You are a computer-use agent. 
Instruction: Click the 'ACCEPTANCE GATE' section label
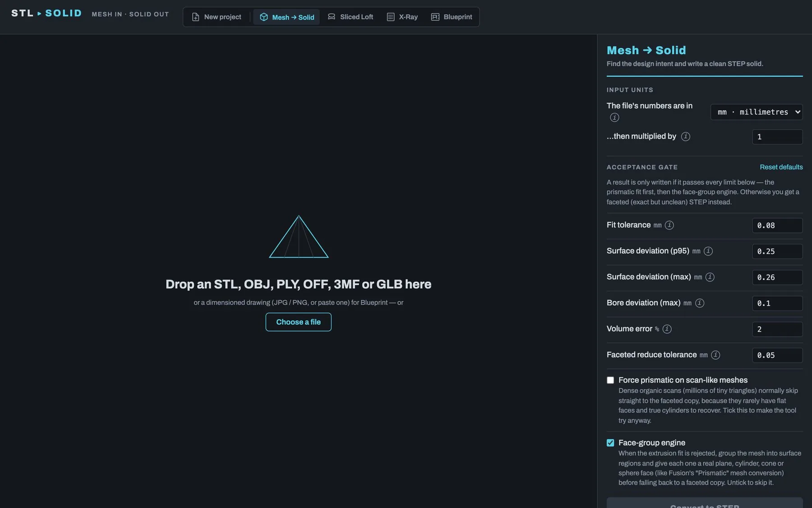point(642,167)
